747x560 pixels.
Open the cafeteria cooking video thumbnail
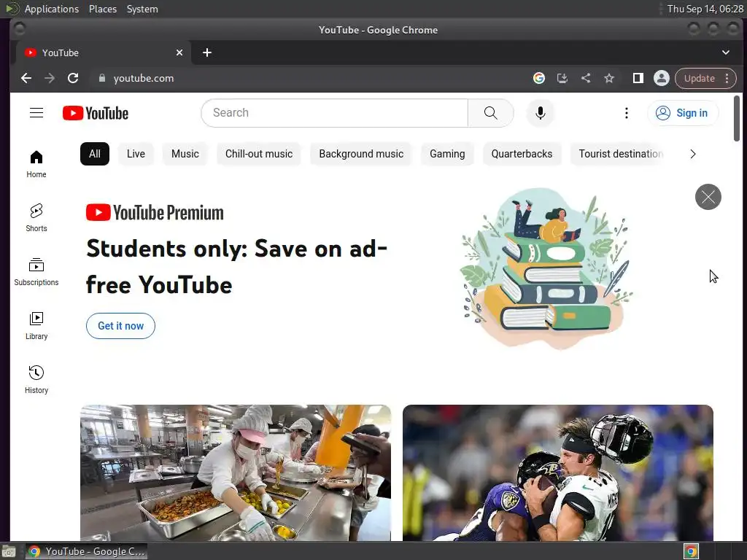(236, 472)
